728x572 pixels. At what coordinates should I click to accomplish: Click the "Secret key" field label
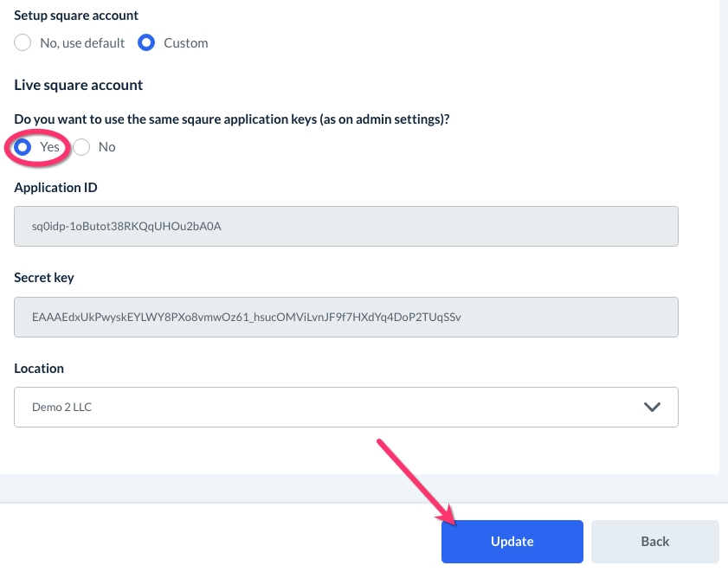point(44,278)
